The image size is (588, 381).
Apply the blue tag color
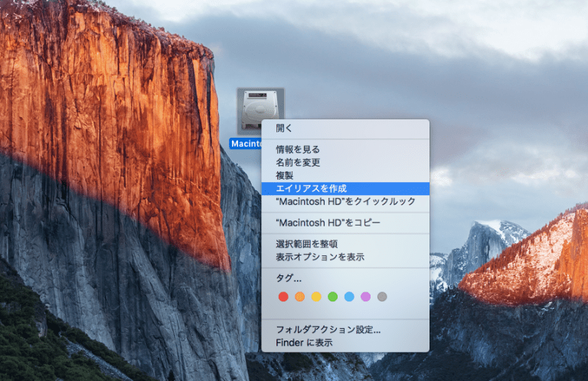click(x=349, y=297)
